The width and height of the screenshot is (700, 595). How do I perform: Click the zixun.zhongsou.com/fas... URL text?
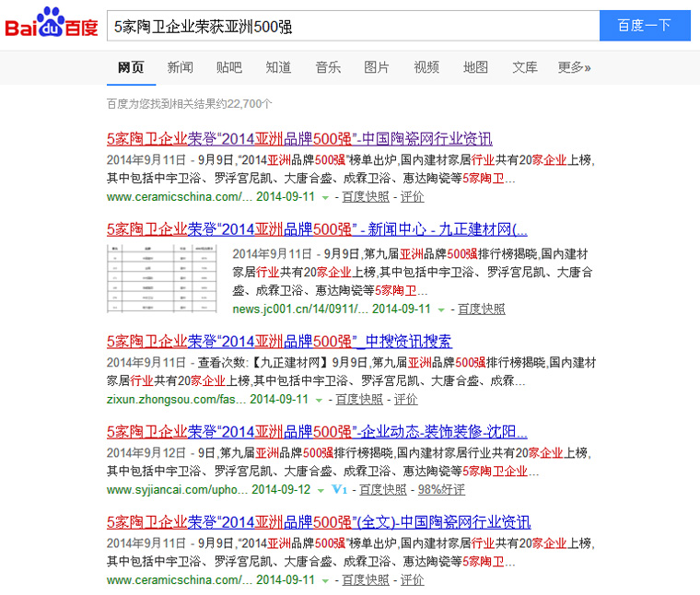coord(176,399)
